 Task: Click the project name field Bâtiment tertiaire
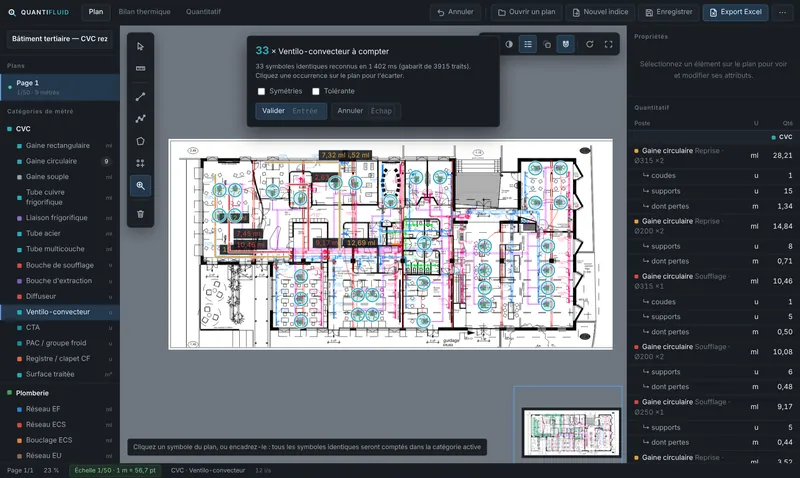[60, 39]
